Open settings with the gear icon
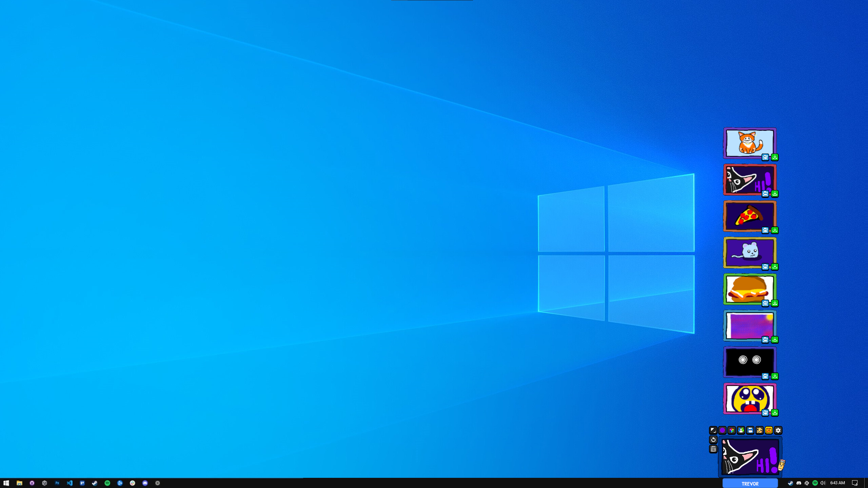 [x=778, y=430]
